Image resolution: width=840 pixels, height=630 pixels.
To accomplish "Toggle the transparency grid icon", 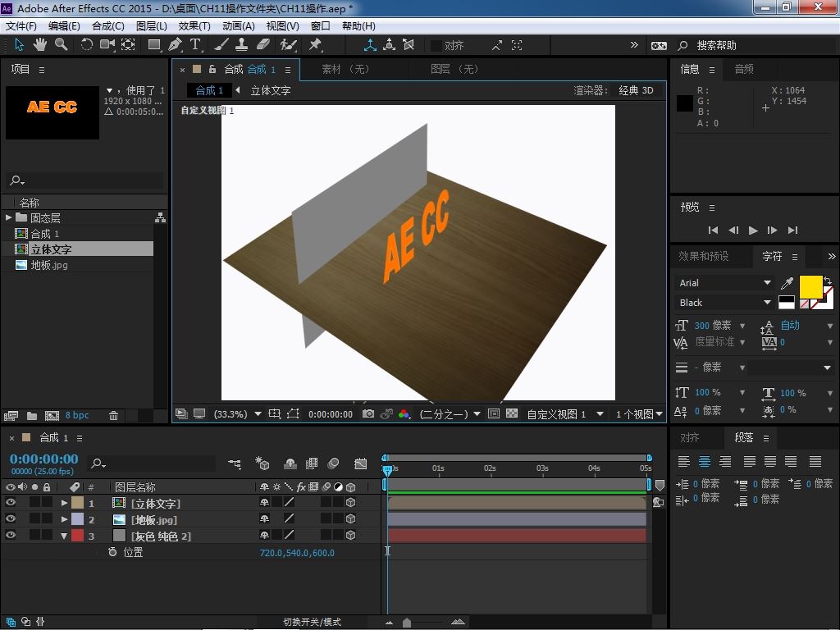I will 512,413.
